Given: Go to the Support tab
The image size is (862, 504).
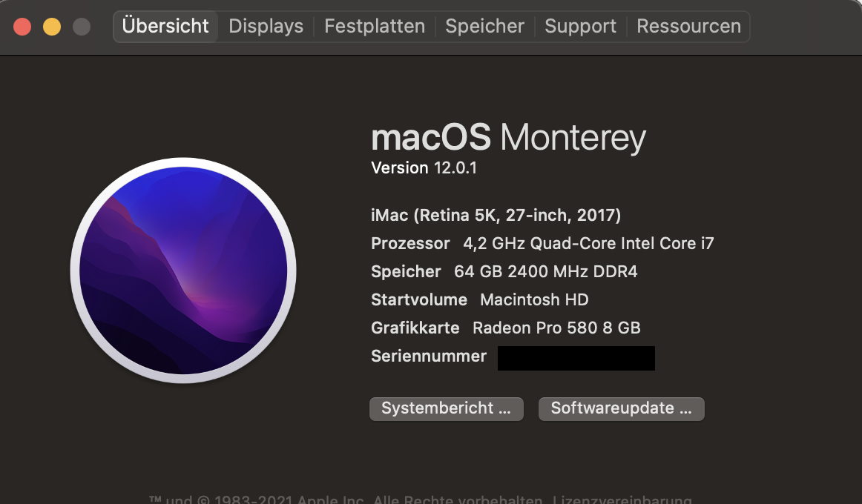Looking at the screenshot, I should [580, 26].
